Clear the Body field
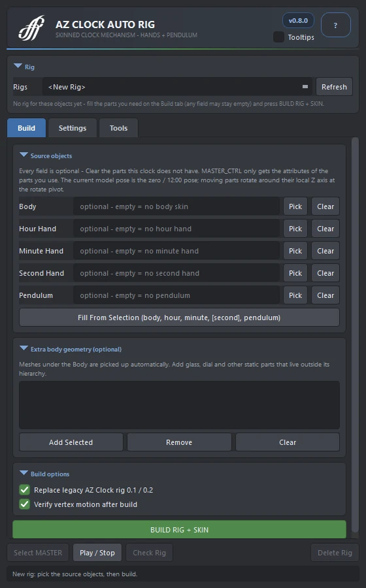Viewport: 366px width, 588px height. pos(325,206)
